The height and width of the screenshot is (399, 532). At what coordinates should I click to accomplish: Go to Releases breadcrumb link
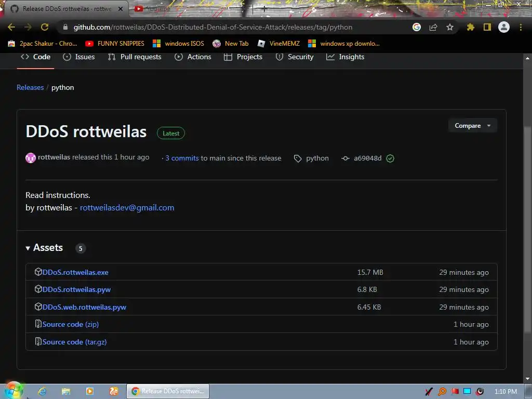[x=30, y=87]
